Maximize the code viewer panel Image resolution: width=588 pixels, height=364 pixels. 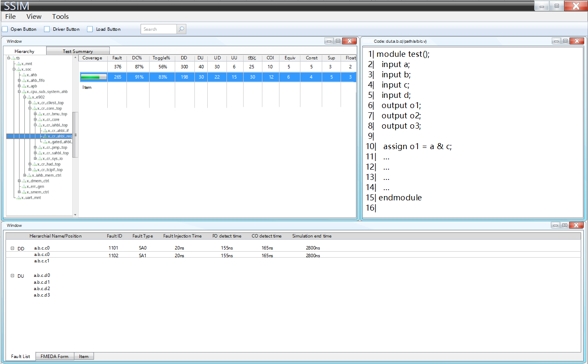click(x=565, y=41)
